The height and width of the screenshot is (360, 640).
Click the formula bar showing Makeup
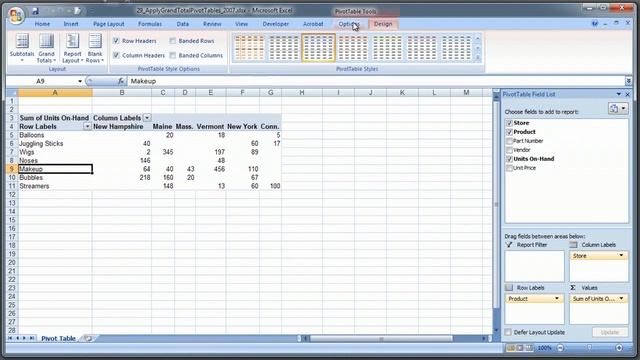[376, 81]
